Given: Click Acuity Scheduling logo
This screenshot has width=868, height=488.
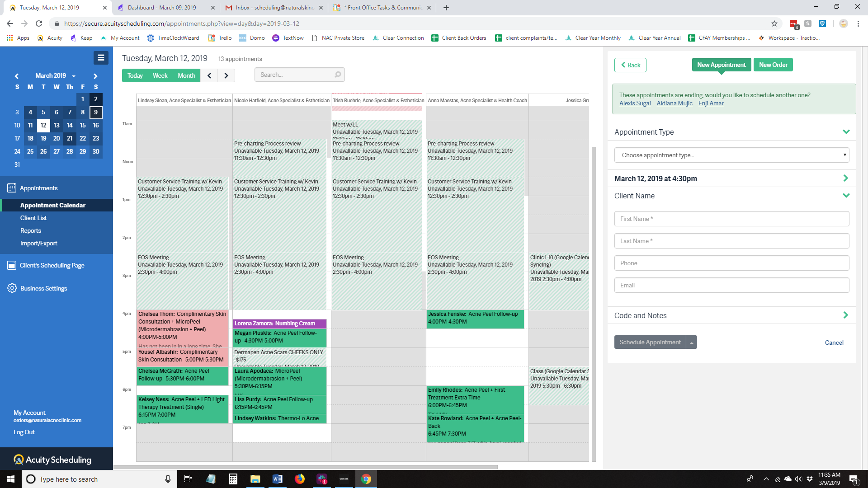Looking at the screenshot, I should [x=52, y=460].
